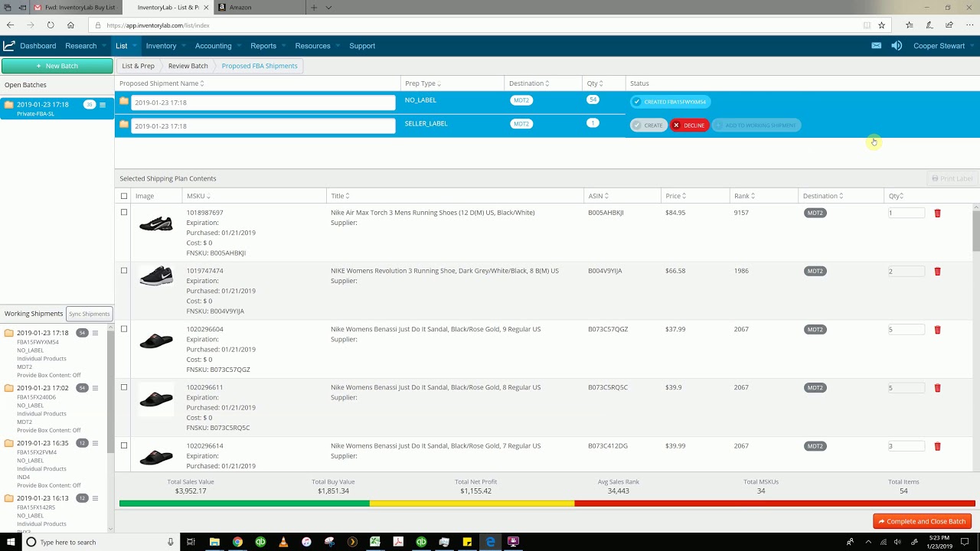Open Excel from the taskbar
Image resolution: width=980 pixels, height=551 pixels.
375,542
